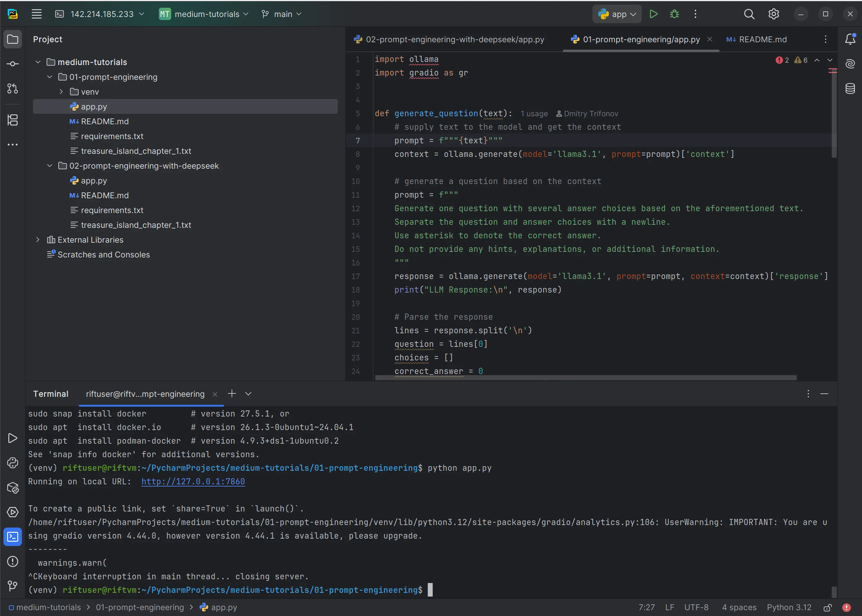Start a new terminal session with the plus
862x616 pixels.
(x=232, y=394)
